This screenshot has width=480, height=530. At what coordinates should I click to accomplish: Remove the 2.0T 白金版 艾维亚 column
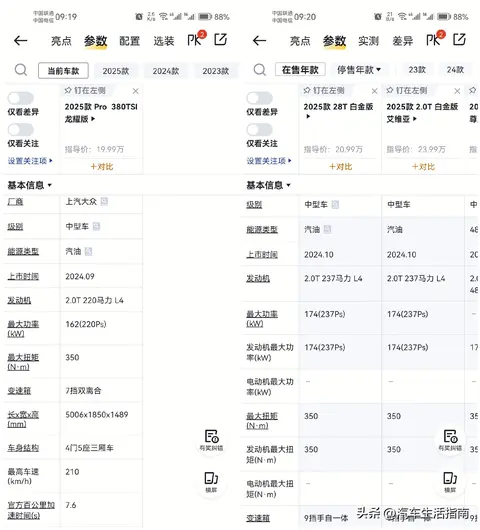coord(457,91)
